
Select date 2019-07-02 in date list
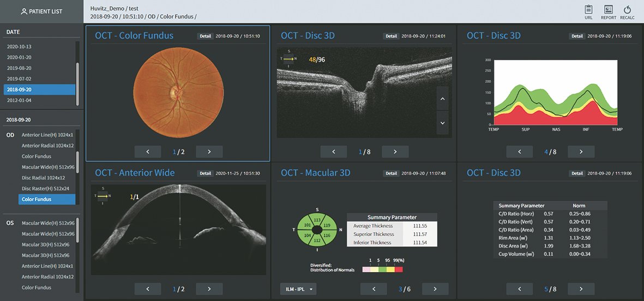click(x=19, y=79)
